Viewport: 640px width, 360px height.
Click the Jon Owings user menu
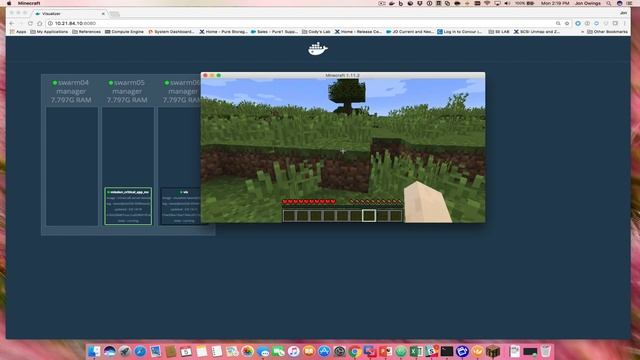pyautogui.click(x=588, y=3)
